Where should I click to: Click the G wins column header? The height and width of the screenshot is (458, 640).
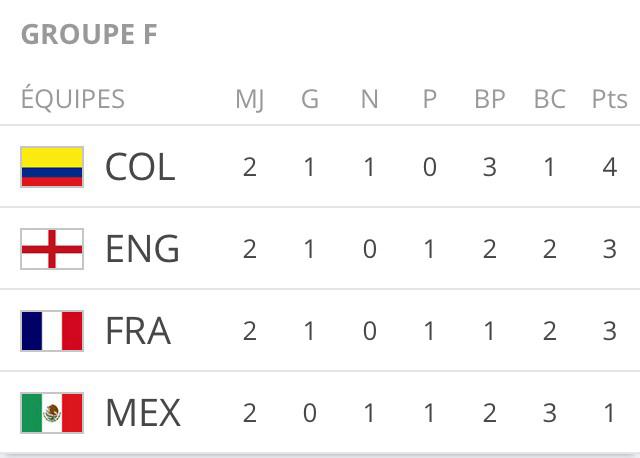coord(310,99)
